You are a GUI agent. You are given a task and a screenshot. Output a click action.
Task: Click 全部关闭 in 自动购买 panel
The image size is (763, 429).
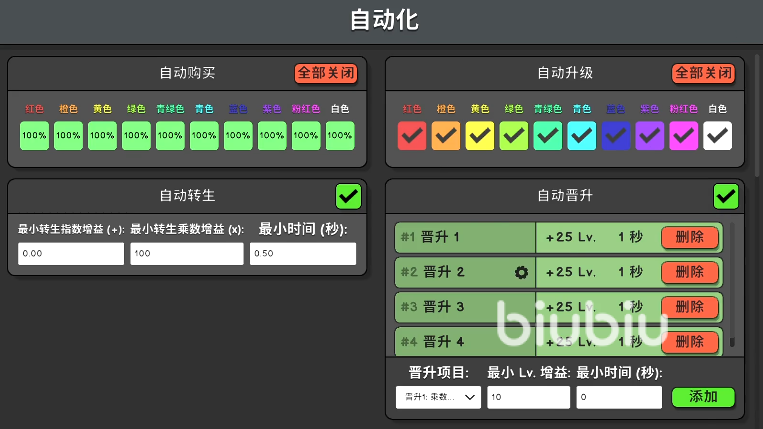(325, 74)
